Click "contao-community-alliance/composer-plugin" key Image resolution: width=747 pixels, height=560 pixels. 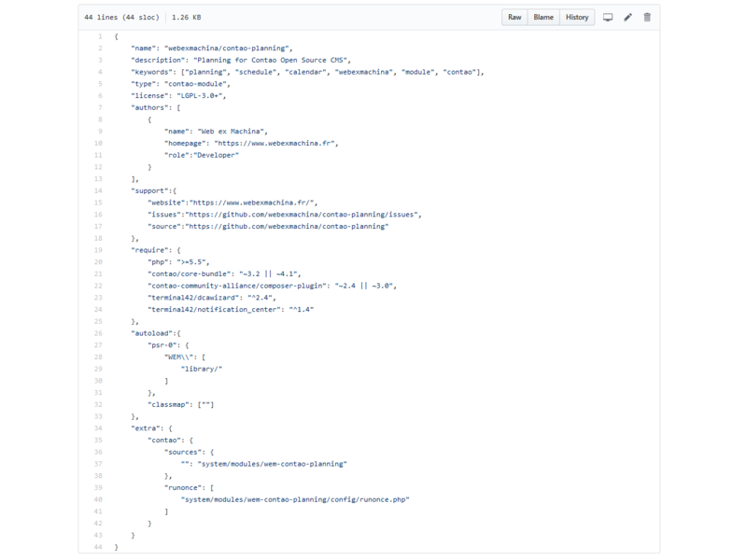coord(237,286)
